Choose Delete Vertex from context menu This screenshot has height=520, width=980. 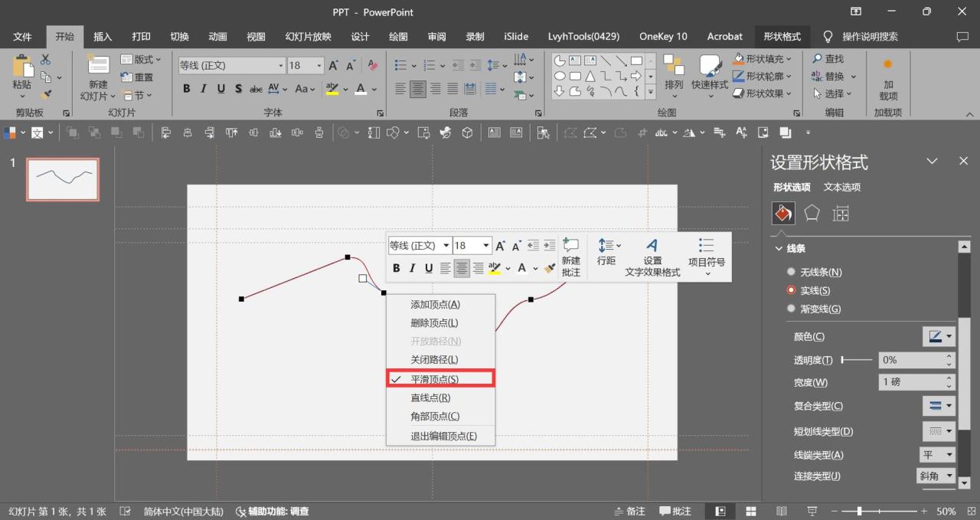point(434,323)
